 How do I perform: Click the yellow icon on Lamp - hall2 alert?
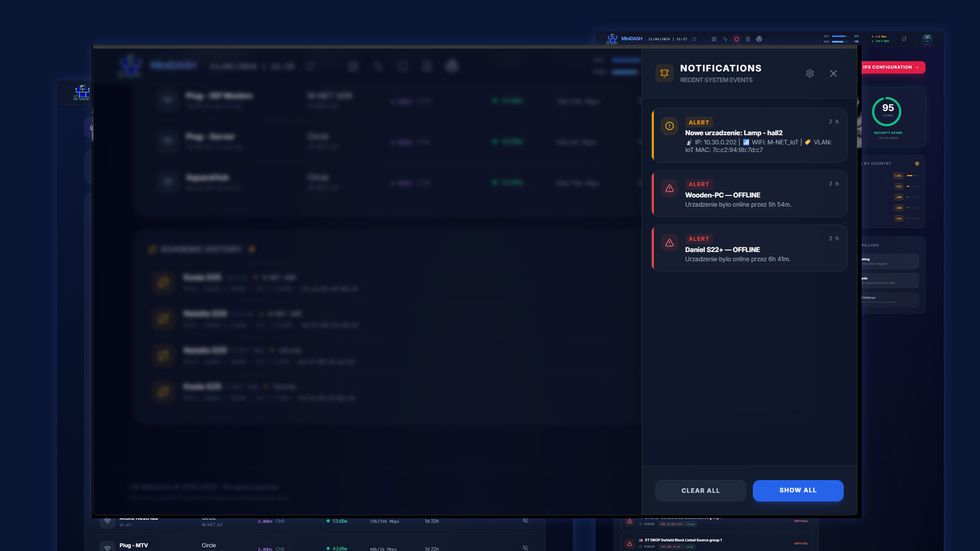click(x=669, y=126)
